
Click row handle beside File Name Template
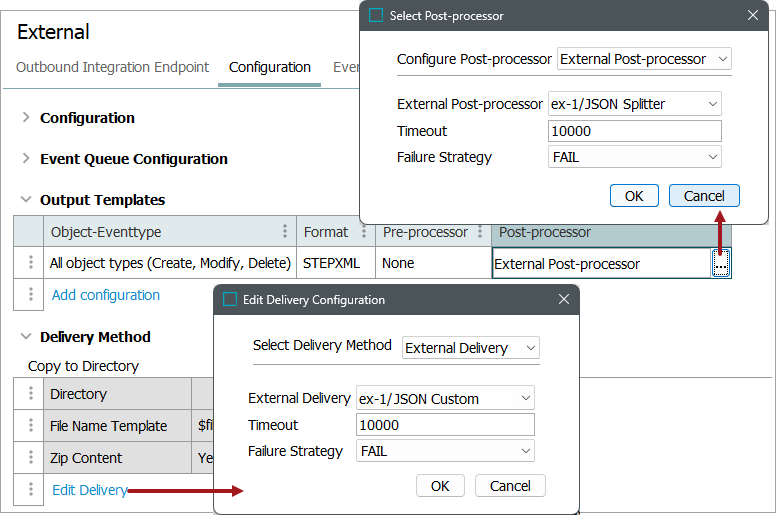coord(31,426)
